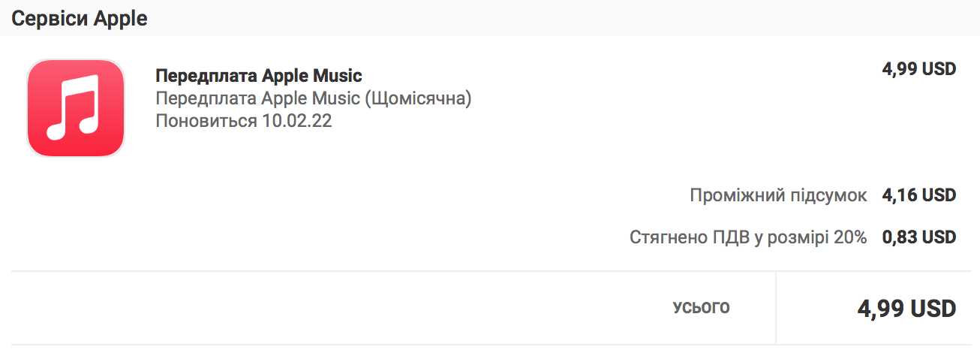Screen dimensions: 980x350
Task: Click the 'Сервіси Apple' section header
Action: coord(79,19)
